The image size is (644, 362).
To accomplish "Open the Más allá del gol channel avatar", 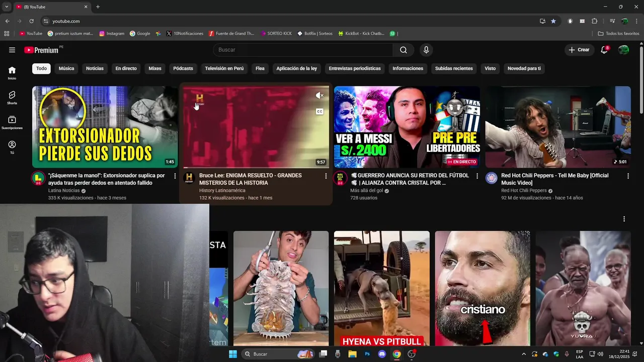I will (340, 178).
